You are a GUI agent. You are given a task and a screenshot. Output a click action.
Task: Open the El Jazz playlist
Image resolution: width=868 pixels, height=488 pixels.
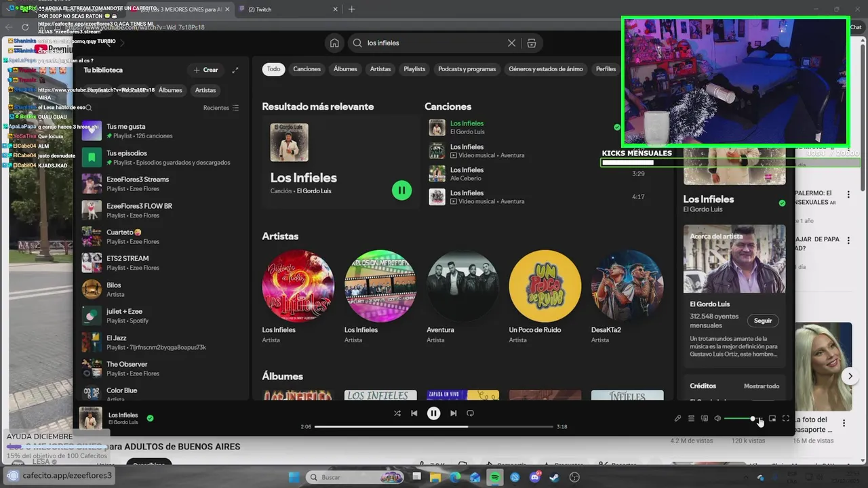point(161,342)
